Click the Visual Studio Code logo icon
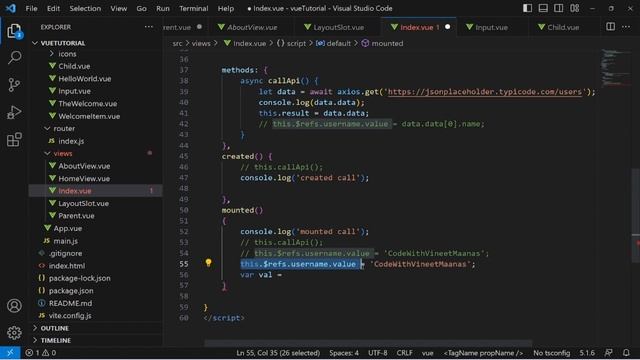The image size is (640, 360). pyautogui.click(x=11, y=8)
